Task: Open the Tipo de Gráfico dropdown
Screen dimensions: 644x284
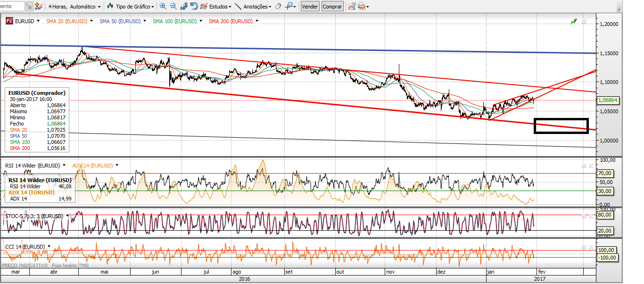Action: pyautogui.click(x=131, y=7)
